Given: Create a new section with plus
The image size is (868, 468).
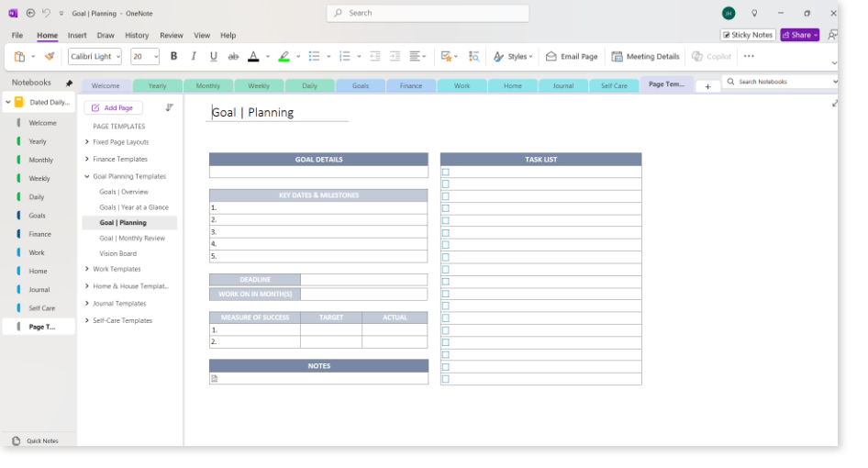Looking at the screenshot, I should [707, 86].
